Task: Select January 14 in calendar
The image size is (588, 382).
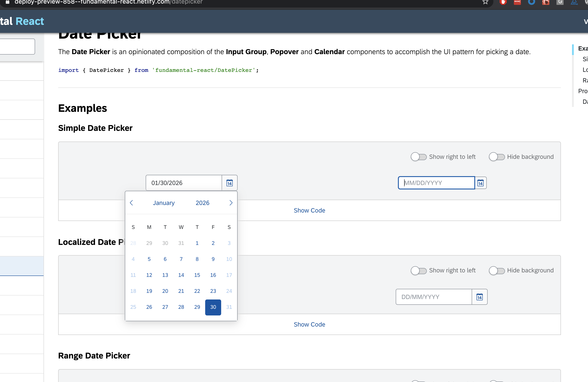Action: click(x=181, y=275)
